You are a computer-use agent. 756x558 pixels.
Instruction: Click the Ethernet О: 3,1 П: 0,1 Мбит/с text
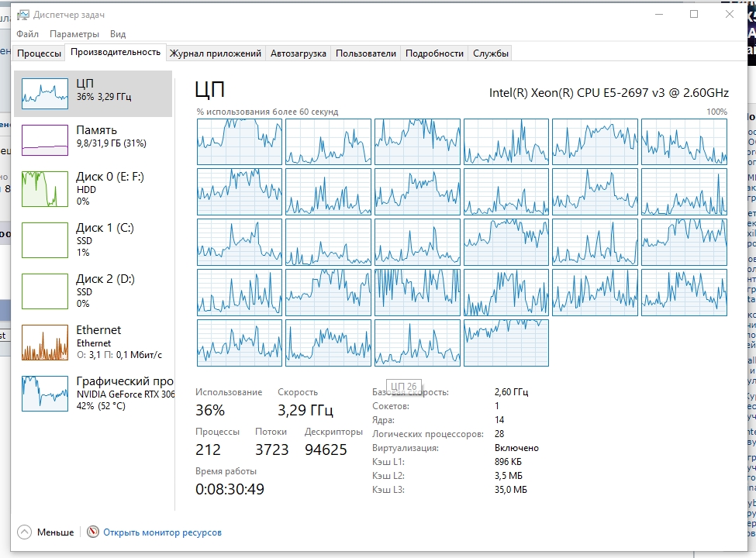(119, 355)
